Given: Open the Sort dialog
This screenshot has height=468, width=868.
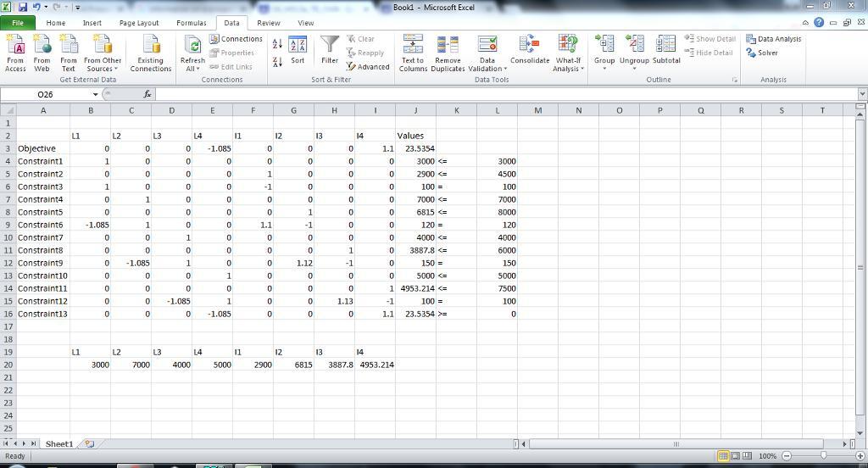Looking at the screenshot, I should tap(298, 50).
